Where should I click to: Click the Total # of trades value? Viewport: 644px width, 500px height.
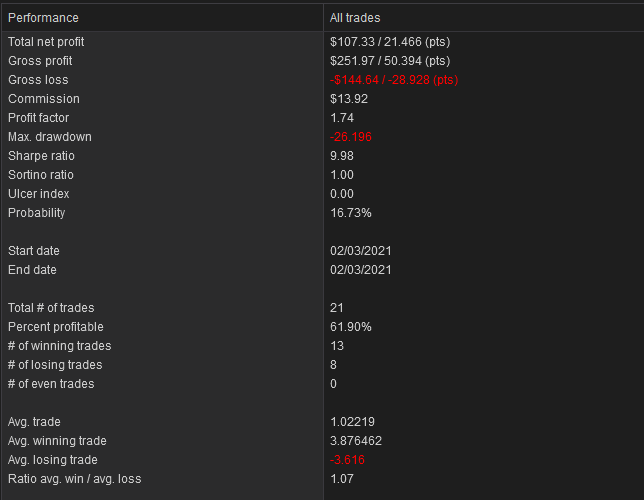point(336,308)
